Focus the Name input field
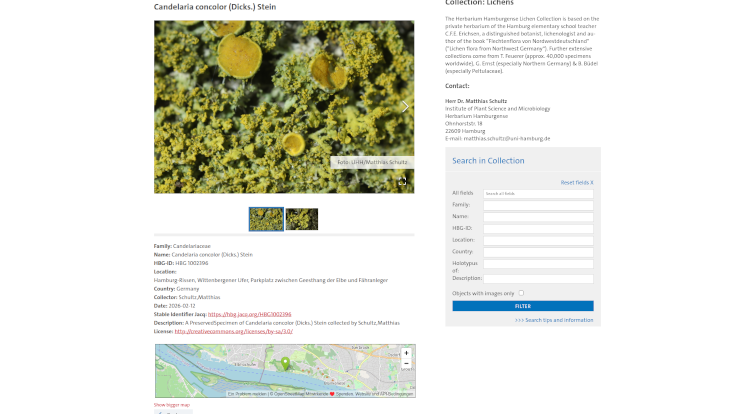 coord(538,217)
